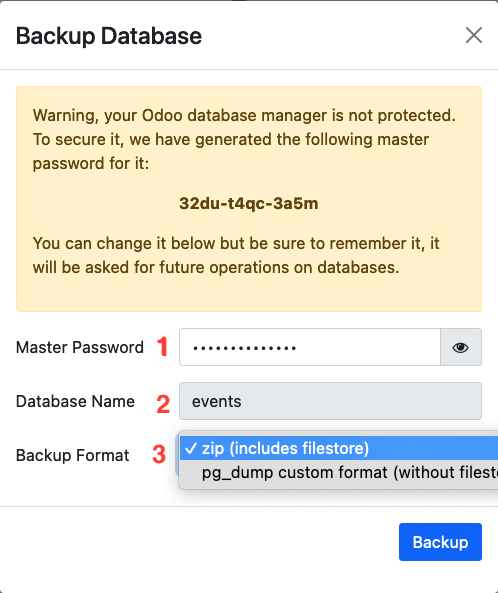This screenshot has width=498, height=593.
Task: Click the Database Name label
Action: coord(75,401)
